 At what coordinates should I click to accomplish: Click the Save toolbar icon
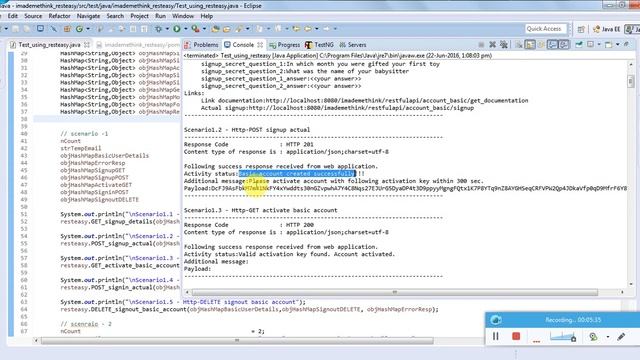[16, 29]
